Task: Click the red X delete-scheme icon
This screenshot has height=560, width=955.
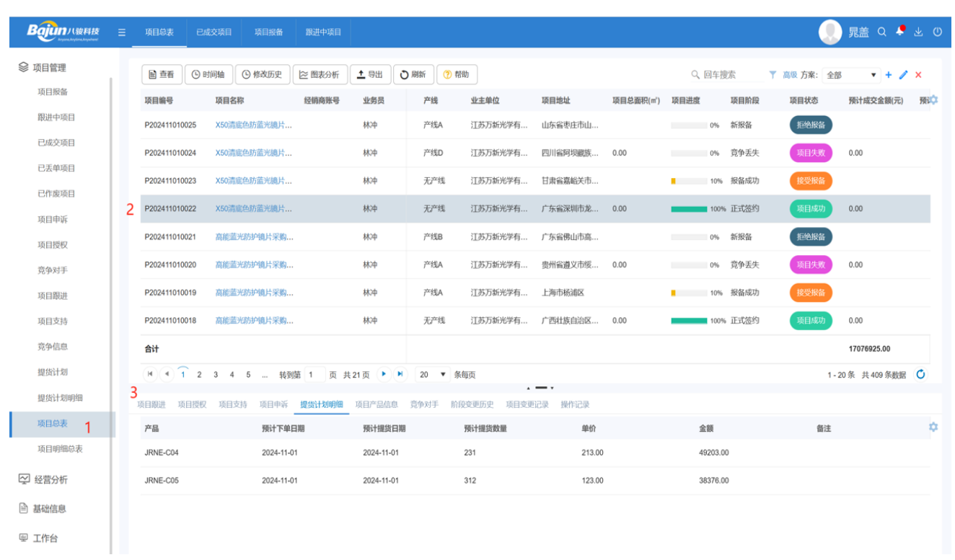Action: tap(918, 75)
